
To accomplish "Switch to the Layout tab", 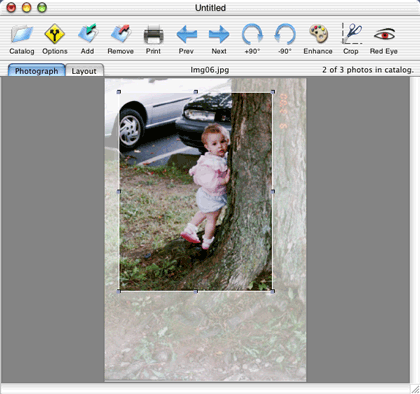I will 84,71.
